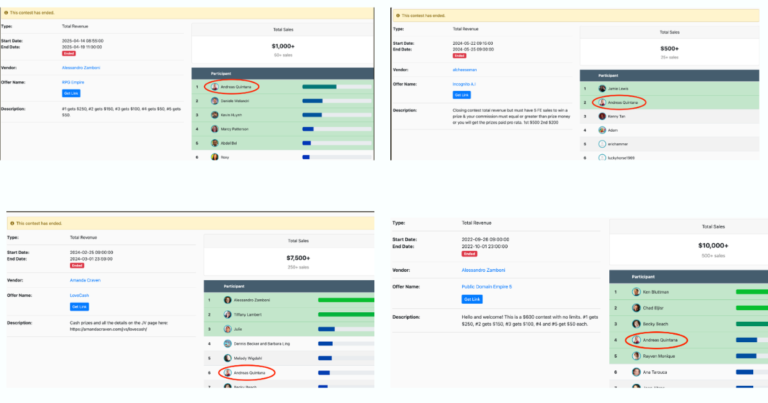The image size is (768, 403).
Task: Click Ken Bluttman's profile avatar
Action: click(x=636, y=292)
